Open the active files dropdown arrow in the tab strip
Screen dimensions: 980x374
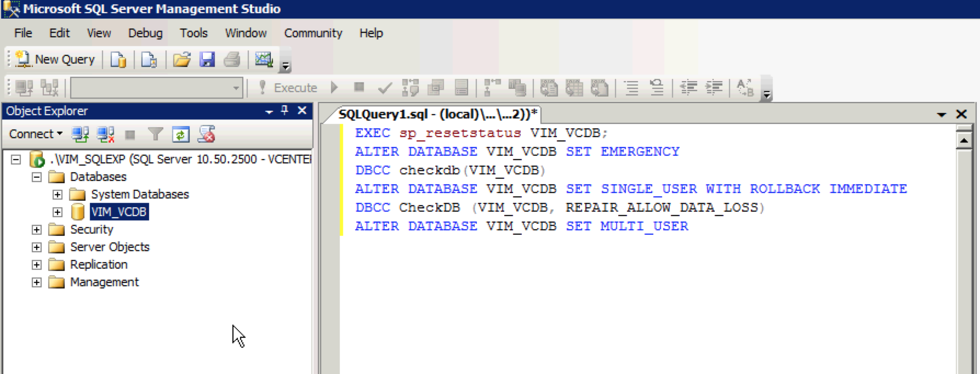[x=942, y=115]
